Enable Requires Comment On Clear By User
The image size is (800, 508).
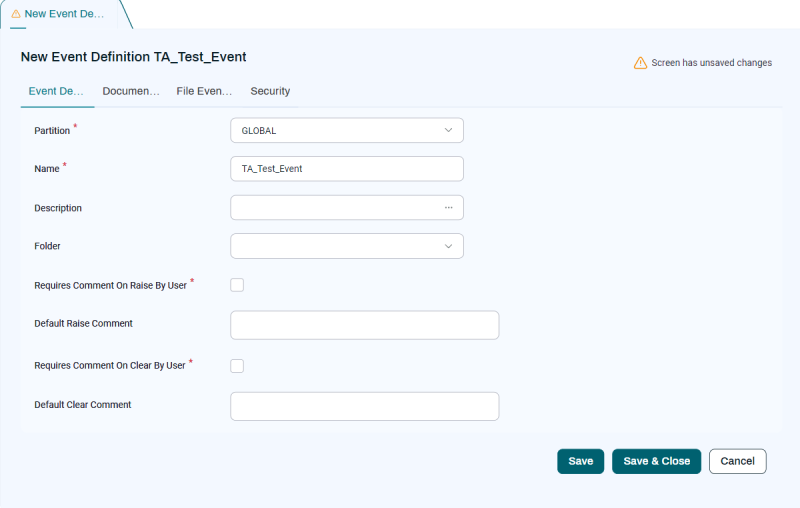(x=237, y=366)
